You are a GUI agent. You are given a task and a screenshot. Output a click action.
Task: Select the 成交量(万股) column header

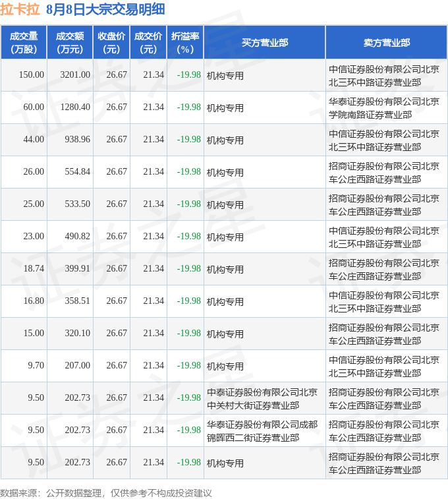(24, 43)
